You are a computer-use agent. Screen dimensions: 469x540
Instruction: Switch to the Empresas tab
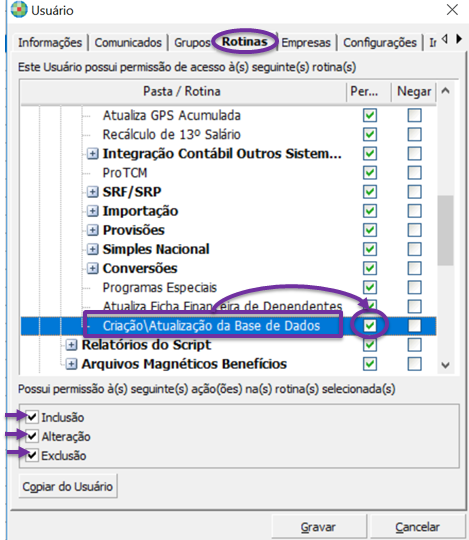pos(306,43)
